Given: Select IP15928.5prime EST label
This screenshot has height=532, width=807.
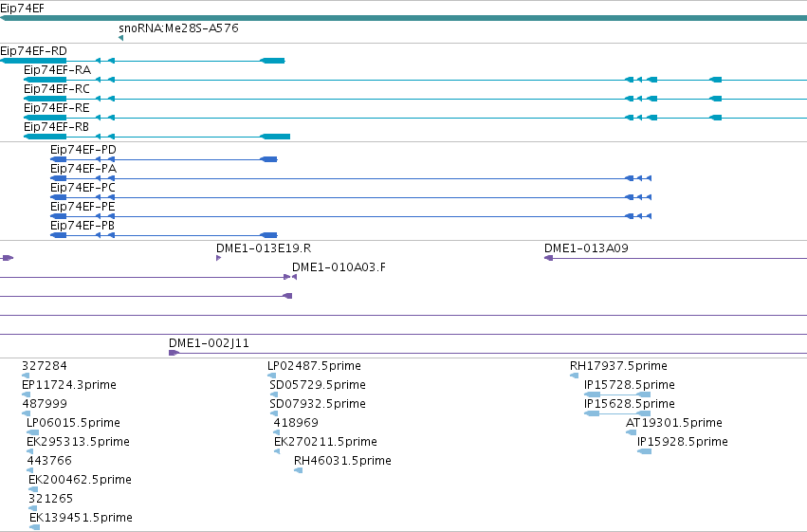Looking at the screenshot, I should click(683, 442).
